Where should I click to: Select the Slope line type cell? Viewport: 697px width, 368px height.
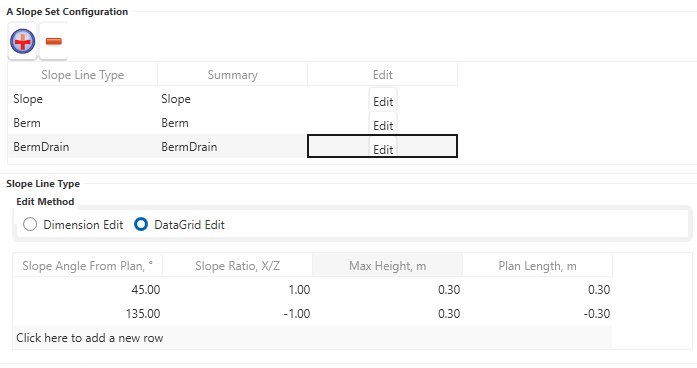pyautogui.click(x=83, y=99)
